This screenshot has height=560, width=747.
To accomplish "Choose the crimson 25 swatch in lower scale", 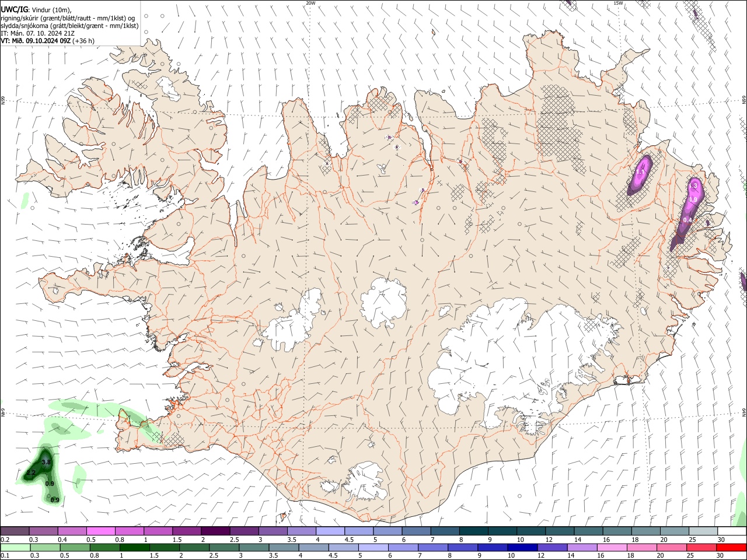I will tap(701, 547).
